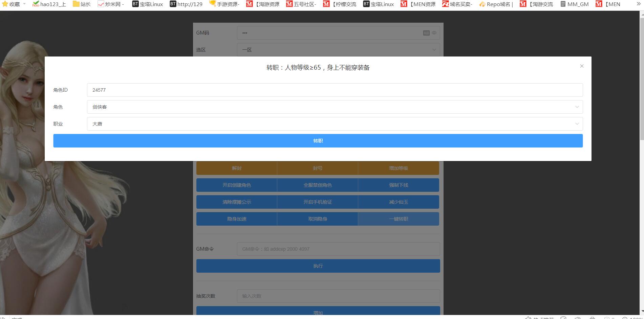Click the 抽奖次数 input field
Image resolution: width=644 pixels, height=319 pixels.
[338, 296]
